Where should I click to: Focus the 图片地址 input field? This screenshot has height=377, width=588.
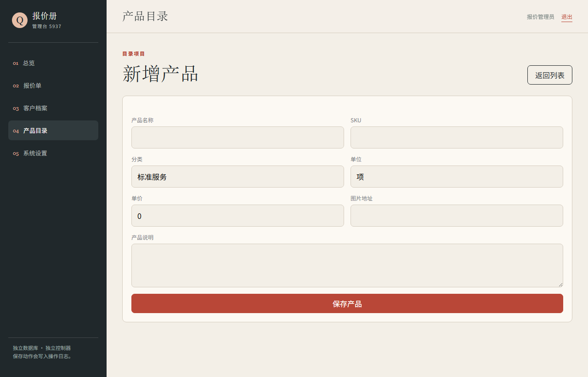[x=457, y=216]
